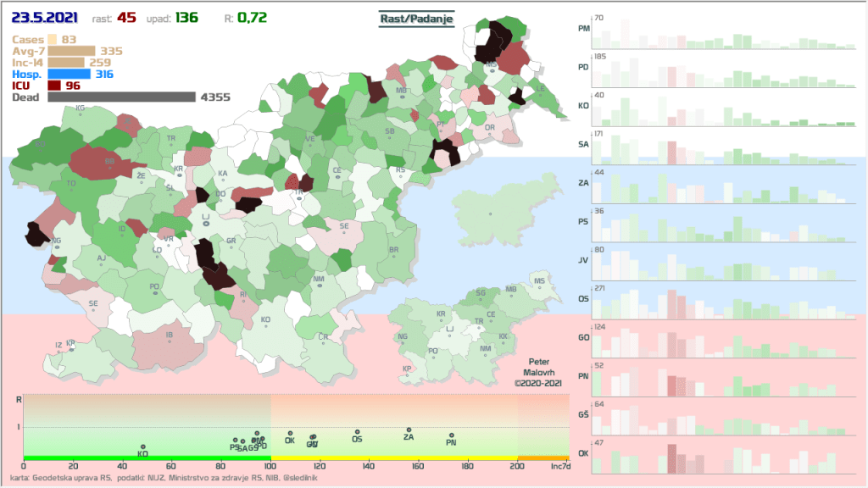The image size is (868, 488).
Task: Select the gray Dead total bar
Action: (x=121, y=97)
